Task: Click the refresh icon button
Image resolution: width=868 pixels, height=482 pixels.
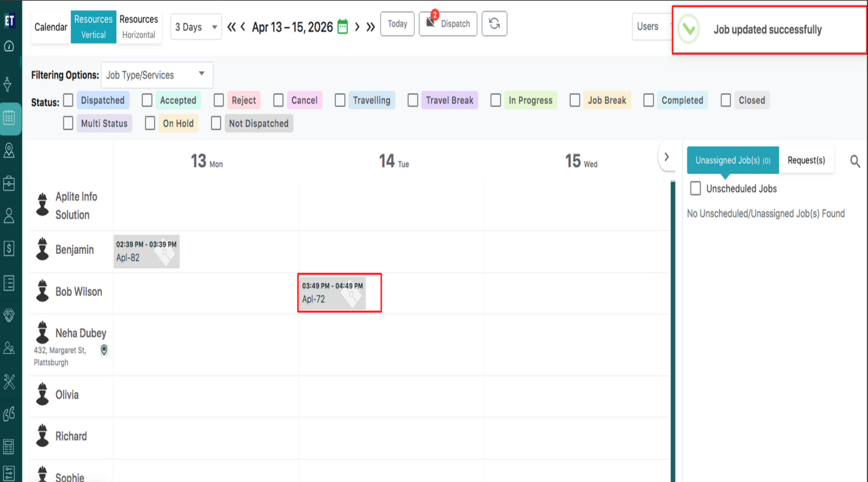Action: (x=494, y=24)
